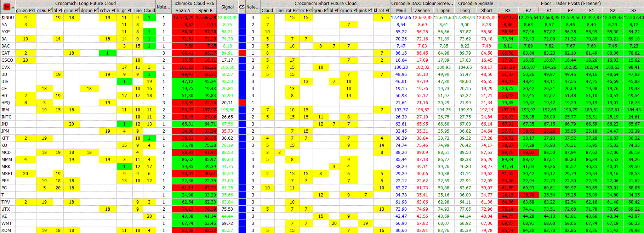Select the $INDU symbol row

tap(7, 17)
